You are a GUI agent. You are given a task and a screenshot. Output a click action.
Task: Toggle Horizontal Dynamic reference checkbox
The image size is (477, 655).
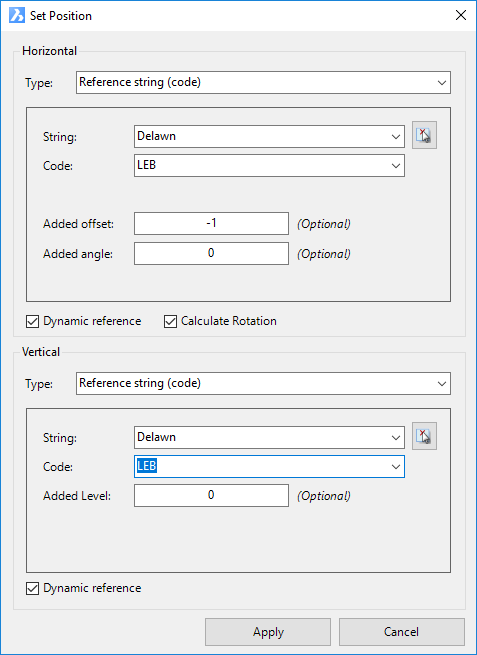click(x=33, y=322)
